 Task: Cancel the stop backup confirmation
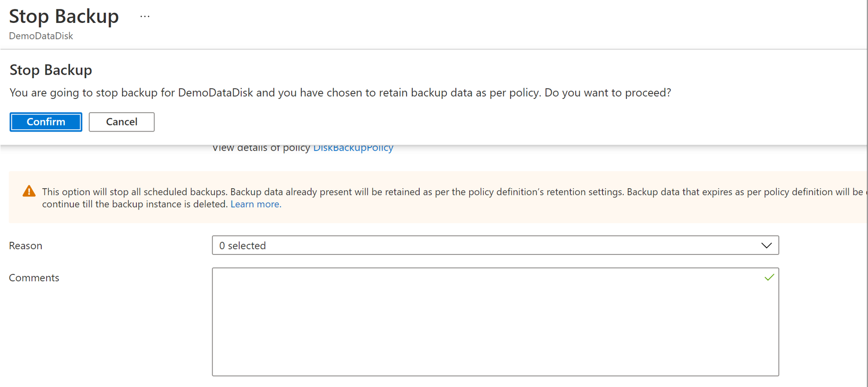pos(121,122)
